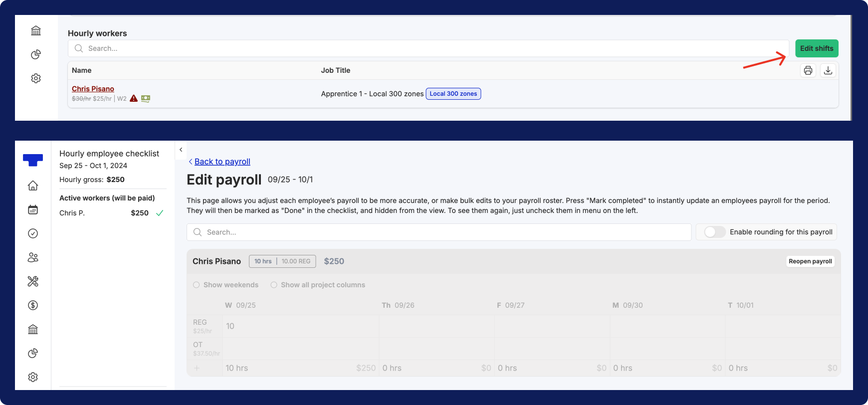Click the Edit shifts button
This screenshot has width=868, height=405.
pos(817,48)
